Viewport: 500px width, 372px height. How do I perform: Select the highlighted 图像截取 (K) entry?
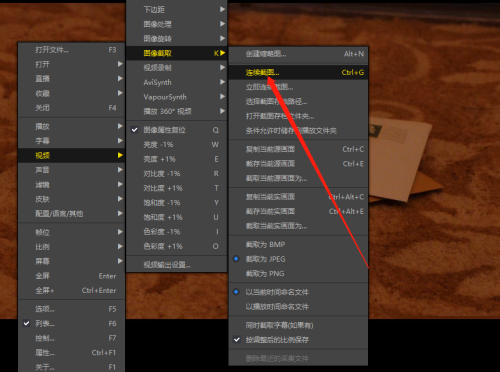click(177, 53)
